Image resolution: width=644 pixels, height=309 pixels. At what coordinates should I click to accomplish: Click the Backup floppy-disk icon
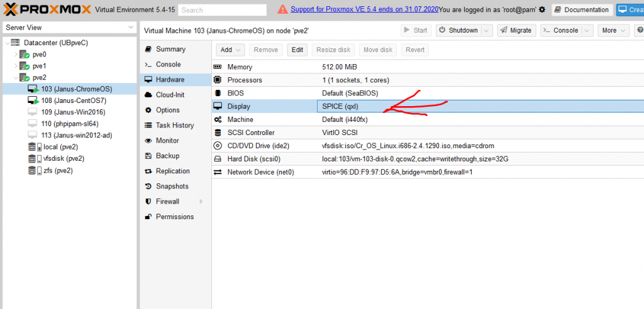[148, 156]
